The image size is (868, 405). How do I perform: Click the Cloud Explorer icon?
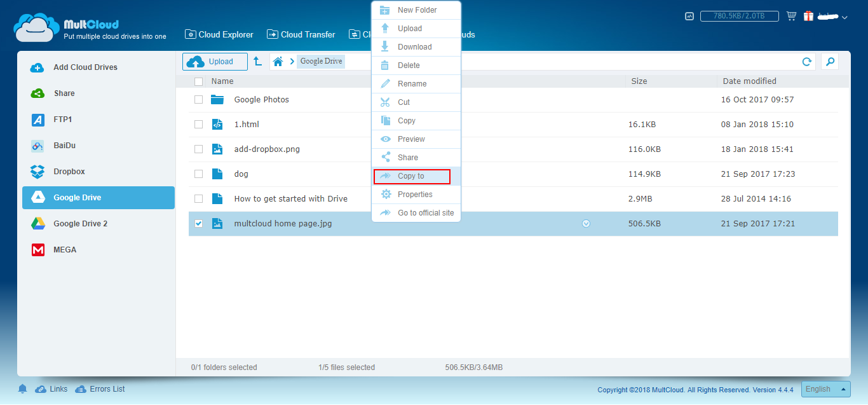(190, 34)
